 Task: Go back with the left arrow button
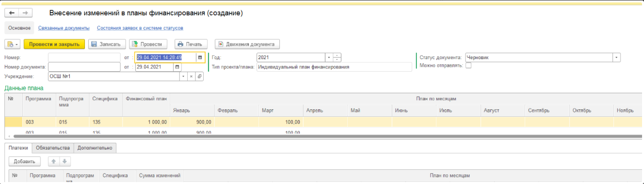[x=12, y=13]
